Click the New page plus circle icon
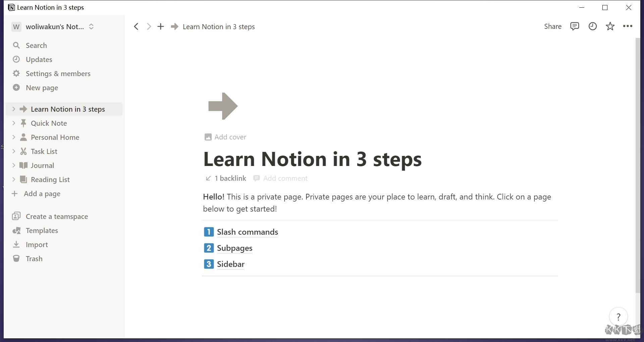The height and width of the screenshot is (342, 644). click(x=16, y=88)
